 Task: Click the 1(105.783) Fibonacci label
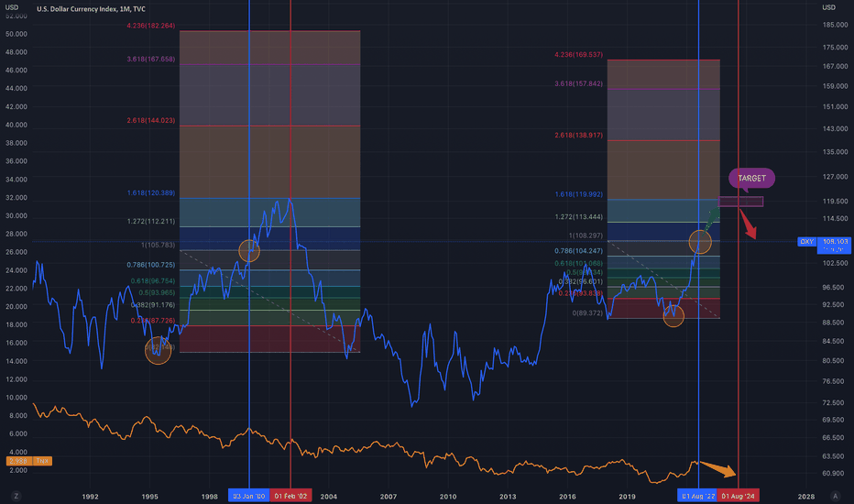[158, 246]
